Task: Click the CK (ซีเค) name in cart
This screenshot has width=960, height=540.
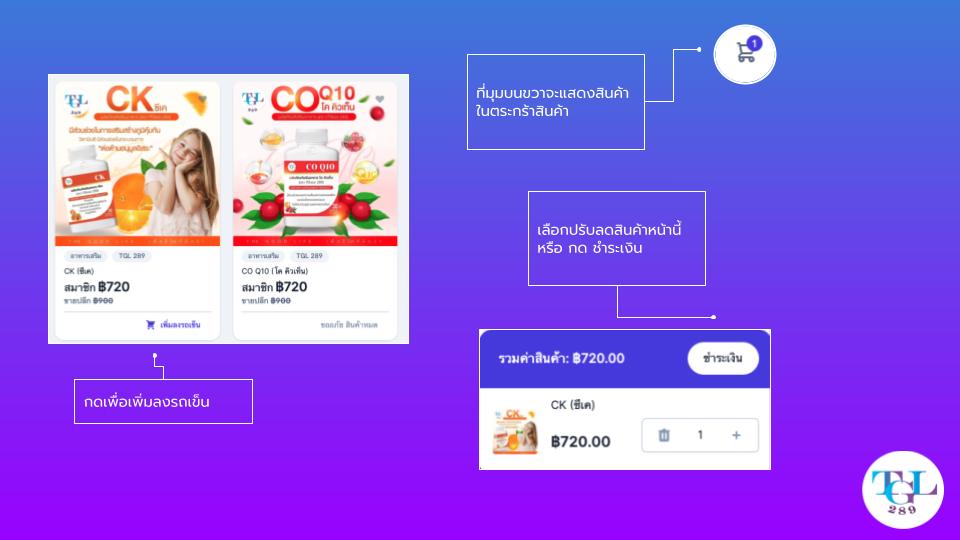Action: pyautogui.click(x=572, y=405)
